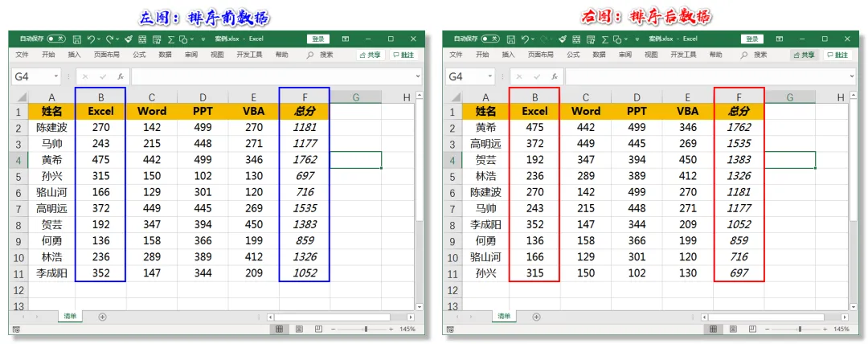
Task: Open Shapes dropdown arrow in left window toolbar
Action: click(x=191, y=39)
